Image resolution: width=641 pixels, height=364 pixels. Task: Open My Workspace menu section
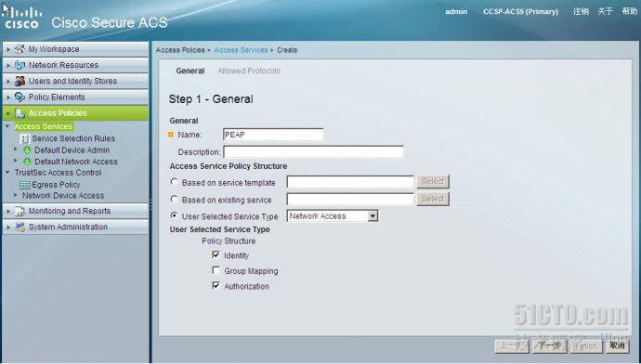[75, 49]
